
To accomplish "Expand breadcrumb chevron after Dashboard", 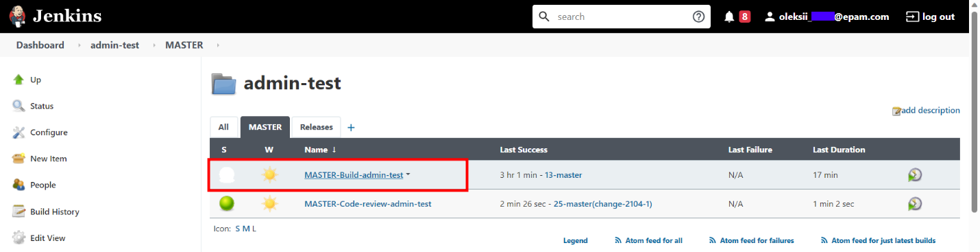I will [78, 45].
